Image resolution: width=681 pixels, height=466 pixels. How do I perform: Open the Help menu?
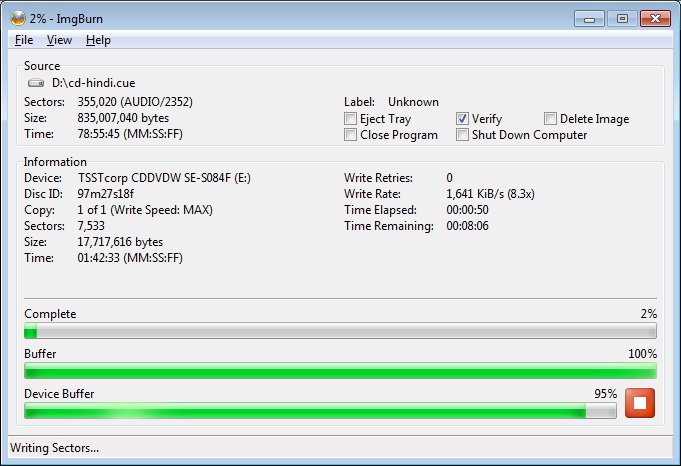click(x=98, y=40)
